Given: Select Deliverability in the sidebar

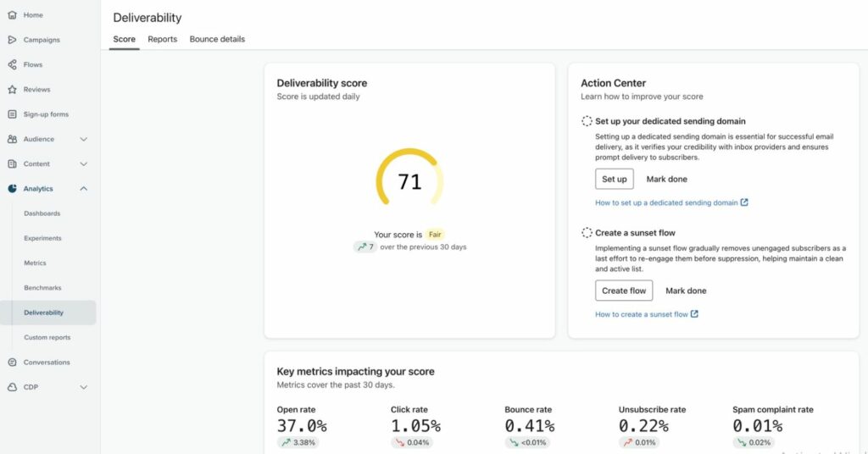Looking at the screenshot, I should click(48, 313).
